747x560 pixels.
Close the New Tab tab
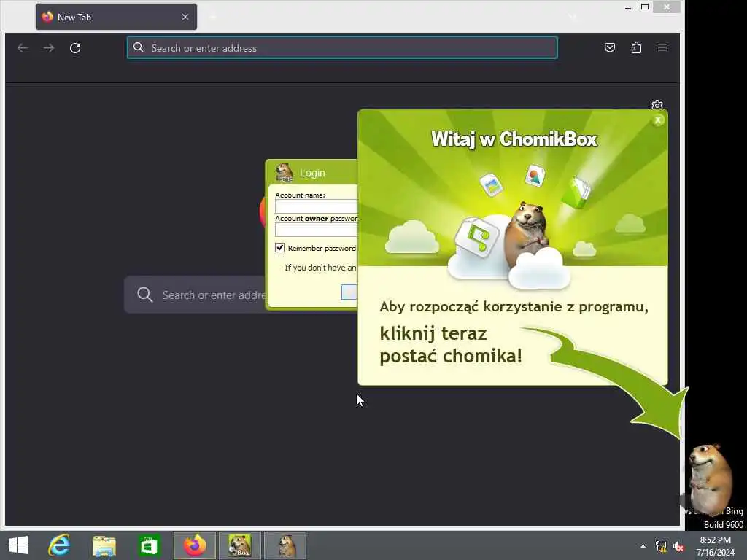(185, 17)
